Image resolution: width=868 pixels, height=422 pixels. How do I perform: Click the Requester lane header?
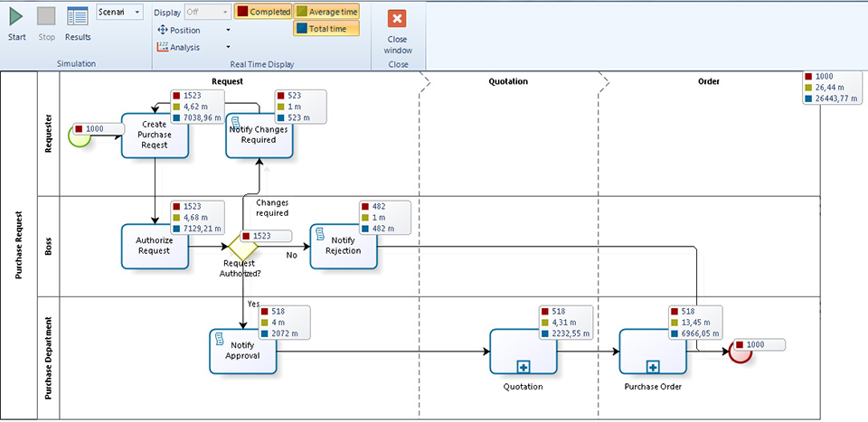(48, 134)
